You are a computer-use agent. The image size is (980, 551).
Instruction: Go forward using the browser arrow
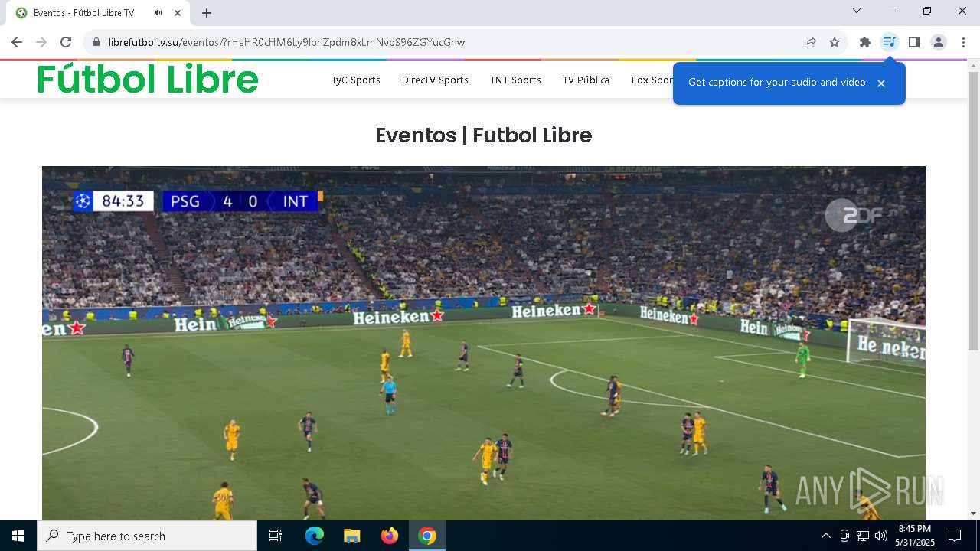tap(41, 42)
